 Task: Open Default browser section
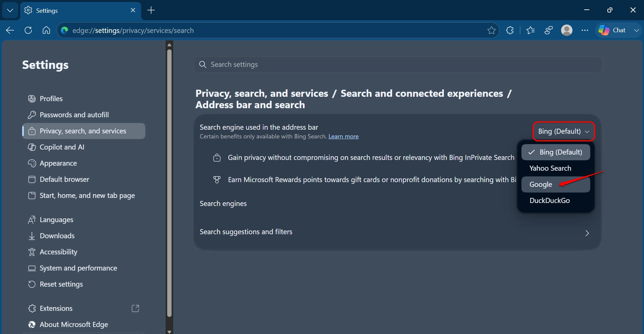click(83, 179)
